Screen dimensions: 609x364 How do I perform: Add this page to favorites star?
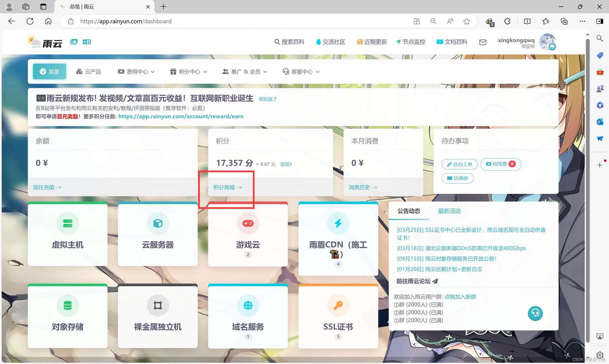pos(467,21)
